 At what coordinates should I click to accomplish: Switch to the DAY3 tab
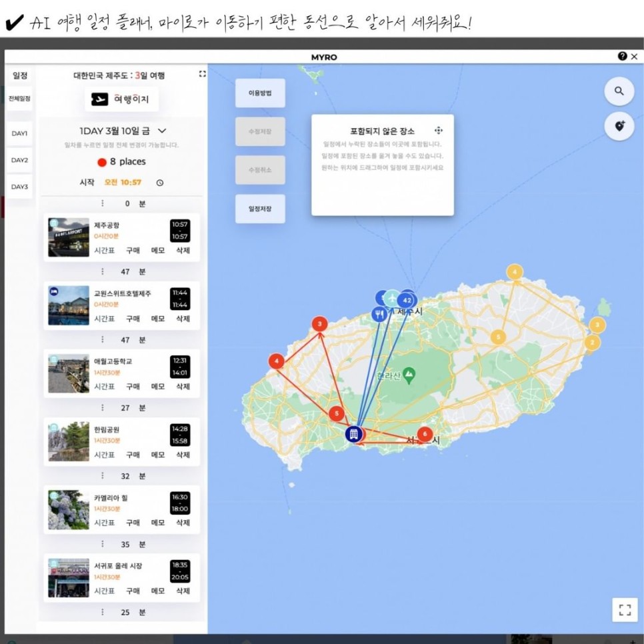coord(19,187)
